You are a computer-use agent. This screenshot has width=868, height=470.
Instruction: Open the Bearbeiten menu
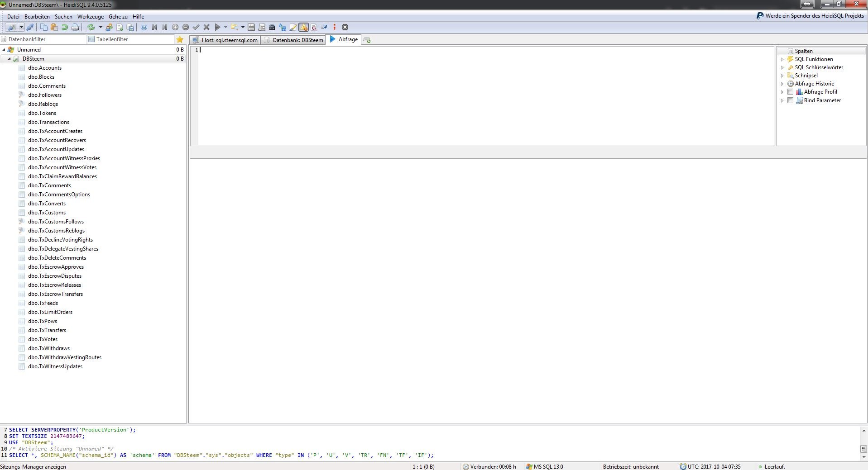tap(37, 16)
